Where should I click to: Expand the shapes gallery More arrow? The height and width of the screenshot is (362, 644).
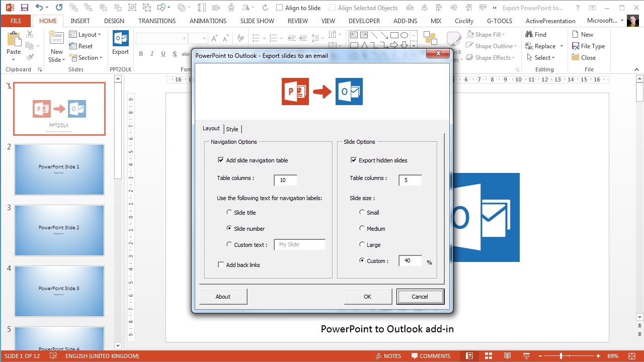pos(414,46)
